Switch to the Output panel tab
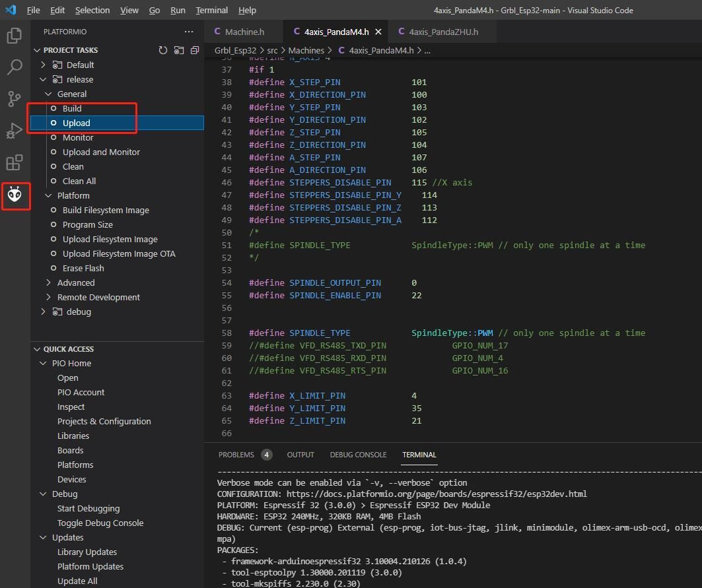The image size is (702, 588). point(300,455)
